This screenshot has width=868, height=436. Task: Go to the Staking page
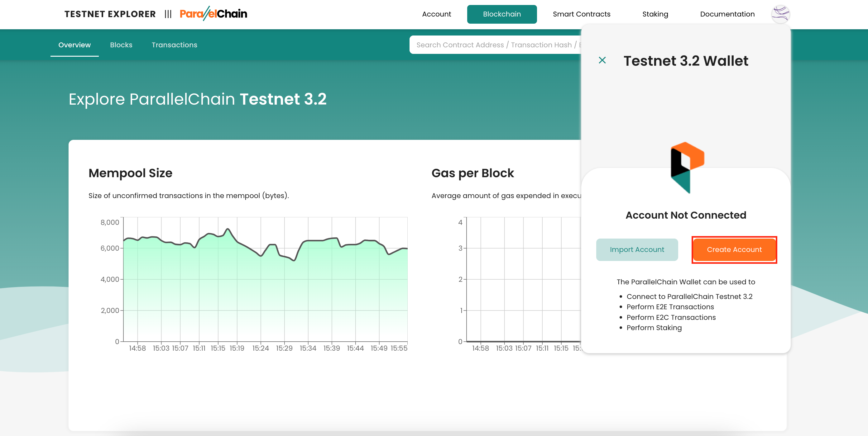(x=655, y=14)
